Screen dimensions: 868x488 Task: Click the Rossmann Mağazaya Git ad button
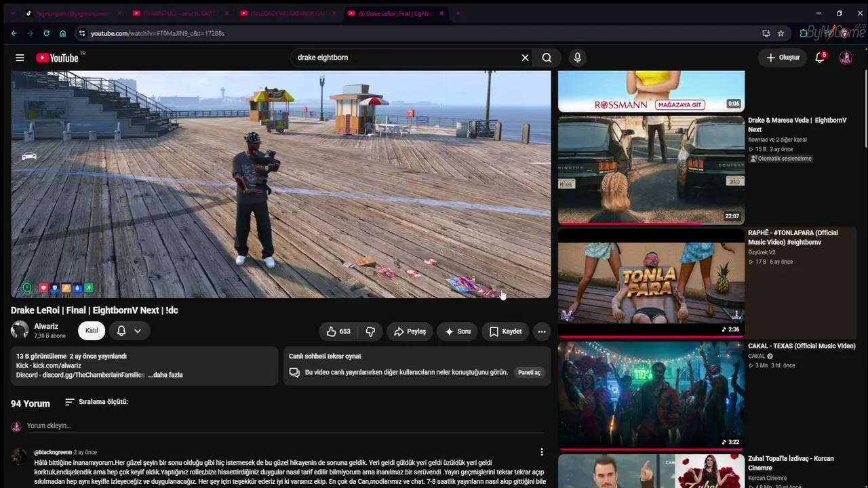click(x=679, y=105)
